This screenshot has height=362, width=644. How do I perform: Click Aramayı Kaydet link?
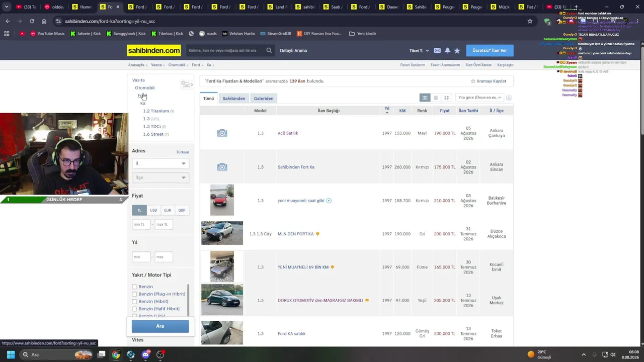coord(489,81)
